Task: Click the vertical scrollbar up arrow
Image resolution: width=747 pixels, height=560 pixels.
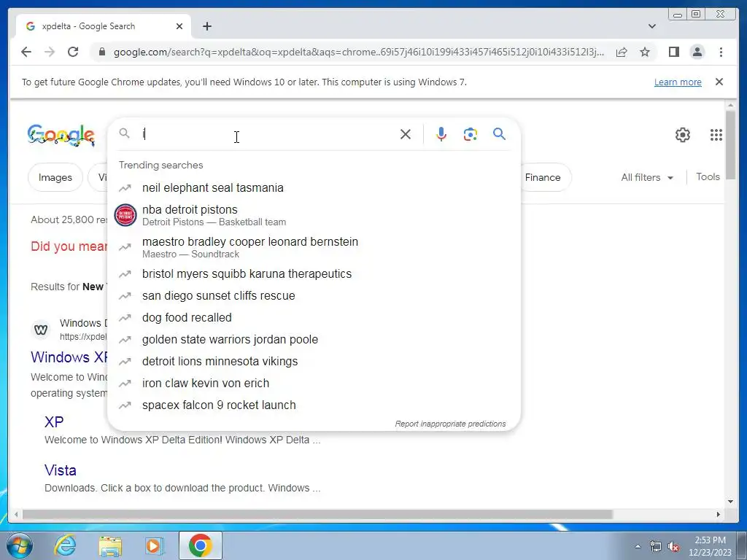Action: pos(730,105)
